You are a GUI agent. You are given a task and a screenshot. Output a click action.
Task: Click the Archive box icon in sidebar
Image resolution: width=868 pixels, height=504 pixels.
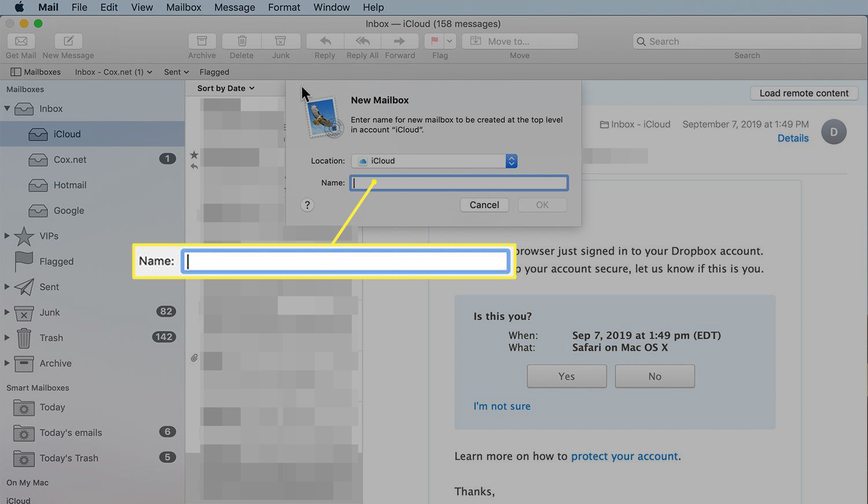[24, 363]
